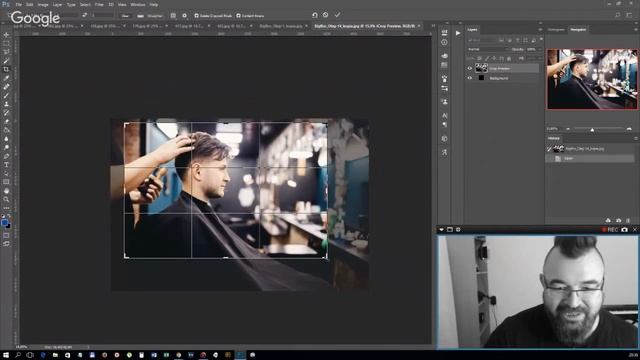The width and height of the screenshot is (640, 360).
Task: Select the Lasso tool
Action: [x=6, y=52]
